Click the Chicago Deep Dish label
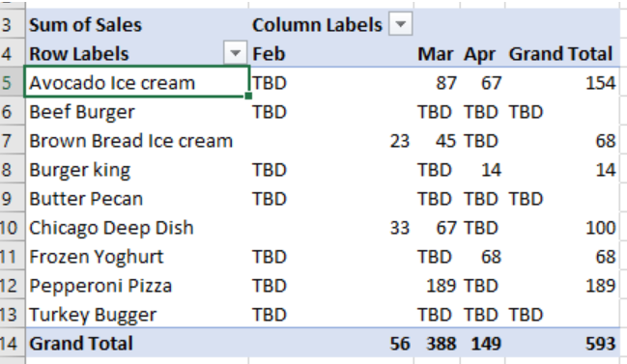The height and width of the screenshot is (364, 627). pos(137,227)
